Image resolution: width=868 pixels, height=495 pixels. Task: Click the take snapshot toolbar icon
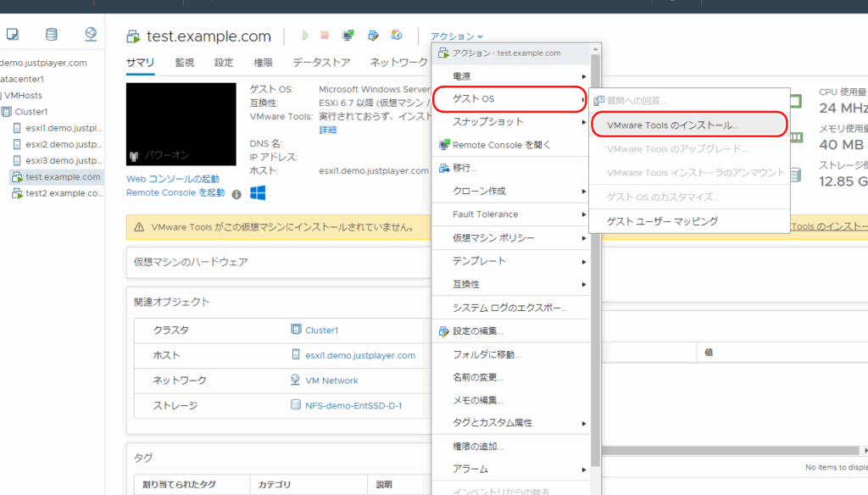(x=396, y=36)
